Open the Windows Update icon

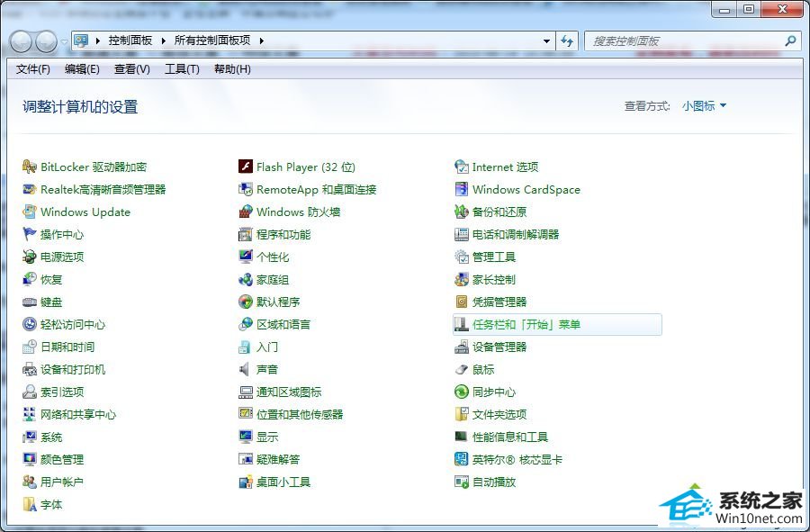[x=30, y=212]
